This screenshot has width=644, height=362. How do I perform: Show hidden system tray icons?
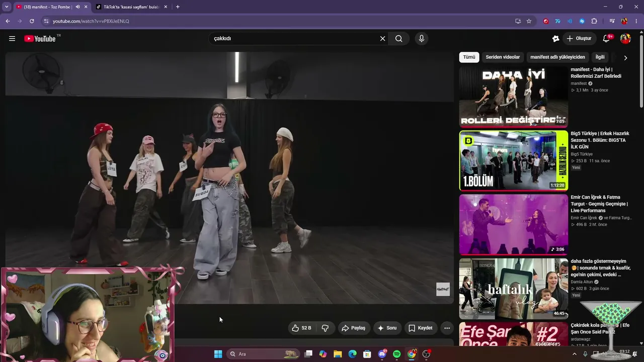575,354
